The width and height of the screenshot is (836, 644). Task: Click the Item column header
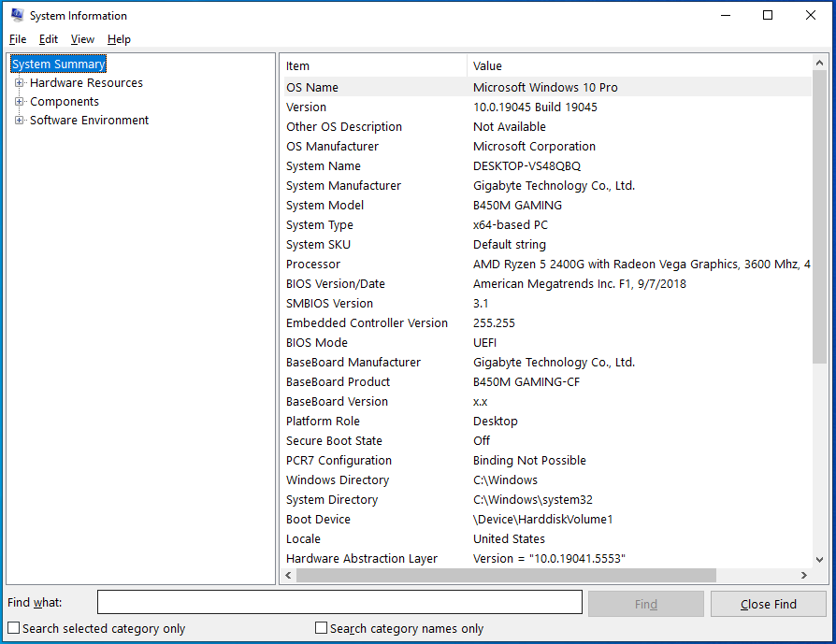point(375,66)
